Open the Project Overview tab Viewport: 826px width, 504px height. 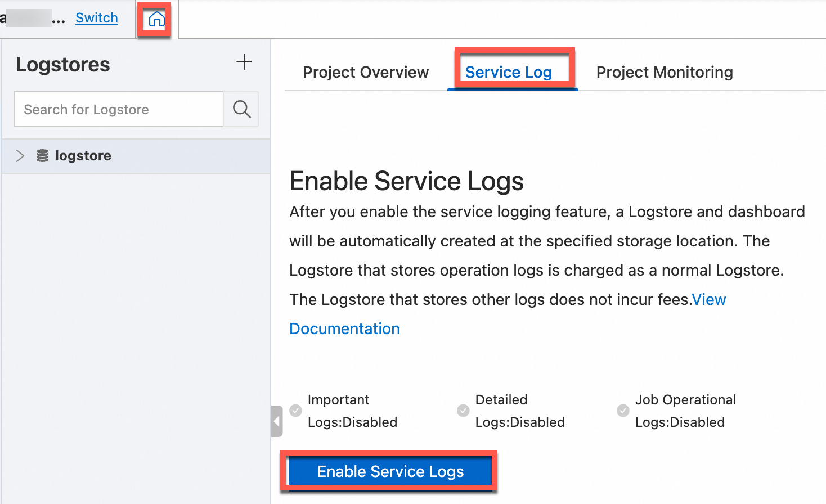pyautogui.click(x=366, y=73)
